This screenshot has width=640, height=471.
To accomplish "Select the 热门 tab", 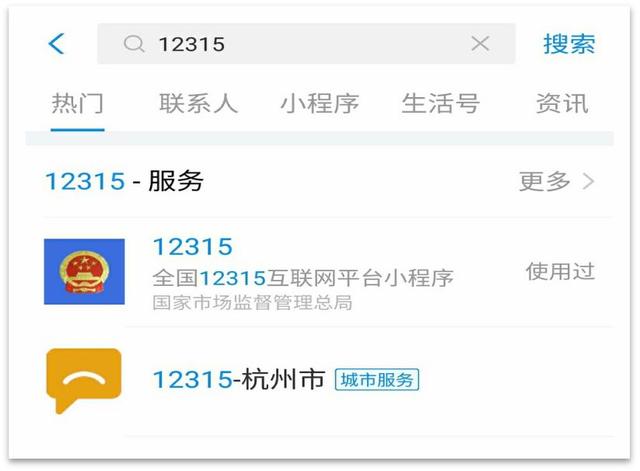I will (78, 104).
